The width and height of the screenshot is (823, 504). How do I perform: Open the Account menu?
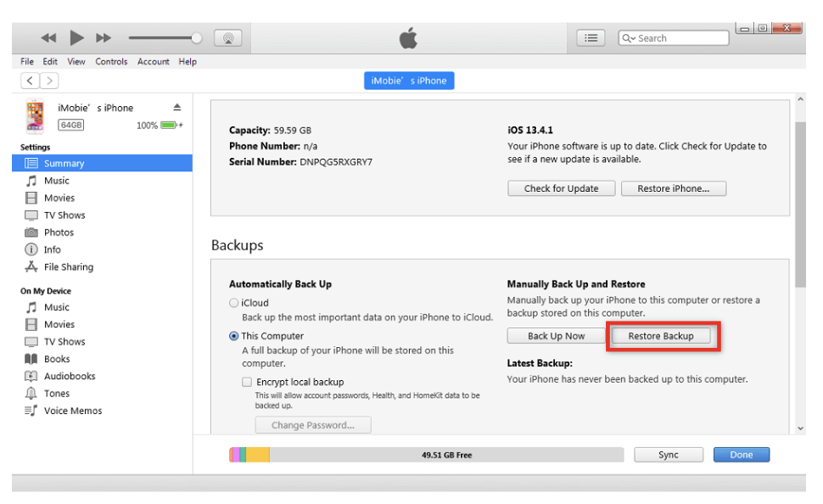tap(154, 62)
